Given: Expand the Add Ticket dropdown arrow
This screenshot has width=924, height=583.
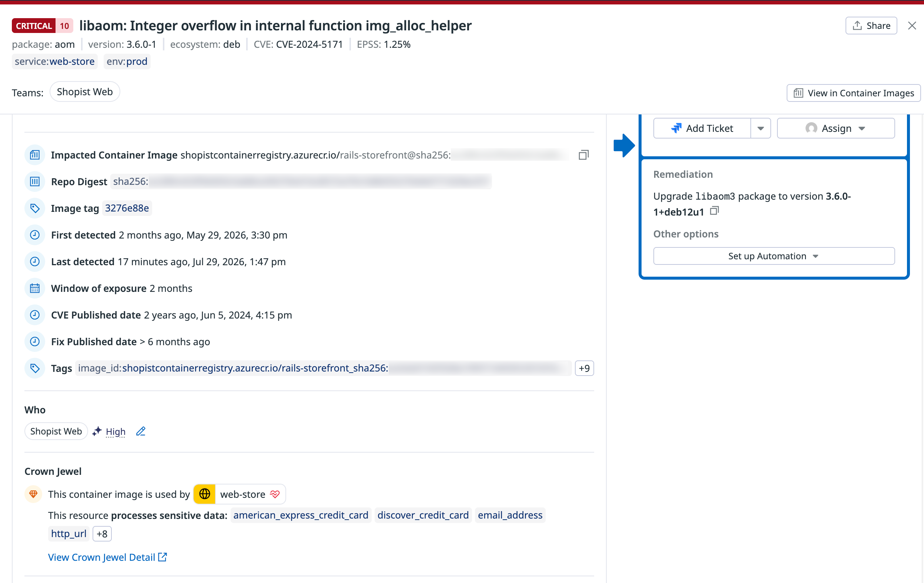Looking at the screenshot, I should pos(760,128).
